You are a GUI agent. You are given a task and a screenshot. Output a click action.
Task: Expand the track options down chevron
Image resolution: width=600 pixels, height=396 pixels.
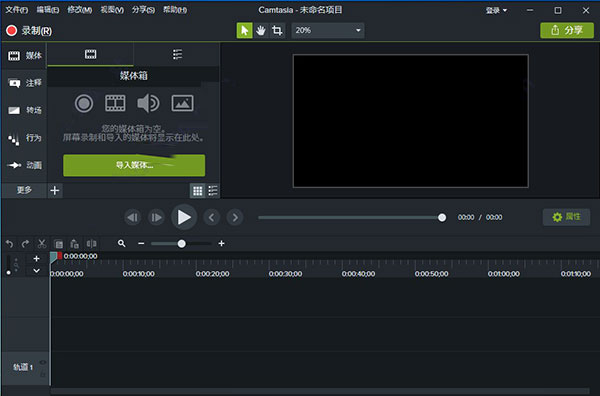pos(36,271)
